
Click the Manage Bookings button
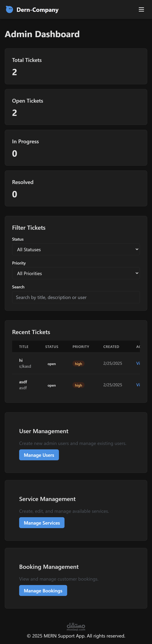43,590
